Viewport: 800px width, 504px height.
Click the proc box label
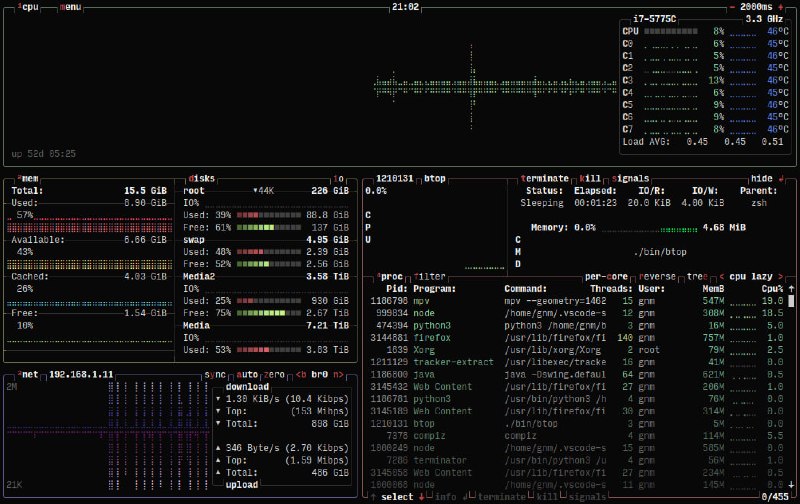pos(391,276)
